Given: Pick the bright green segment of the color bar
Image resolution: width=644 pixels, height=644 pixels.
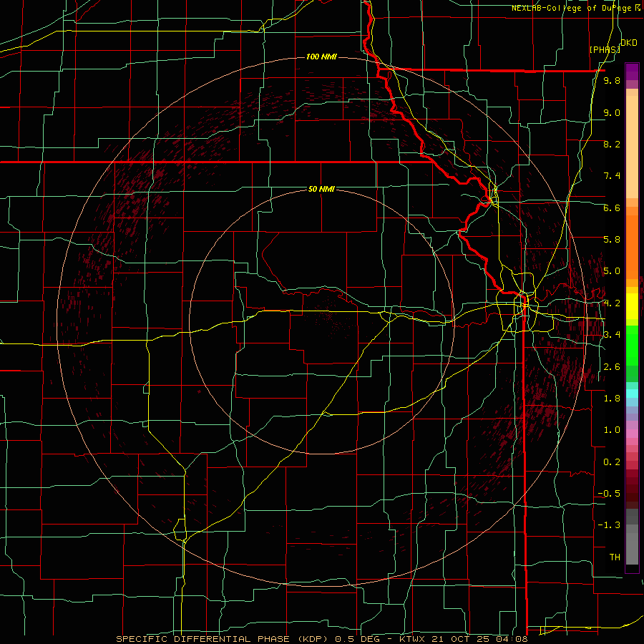Looking at the screenshot, I should point(632,346).
